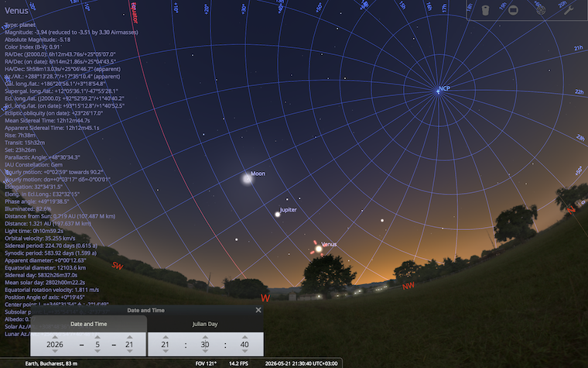Image resolution: width=588 pixels, height=368 pixels.
Task: Select the Moon in the sky
Action: click(247, 178)
